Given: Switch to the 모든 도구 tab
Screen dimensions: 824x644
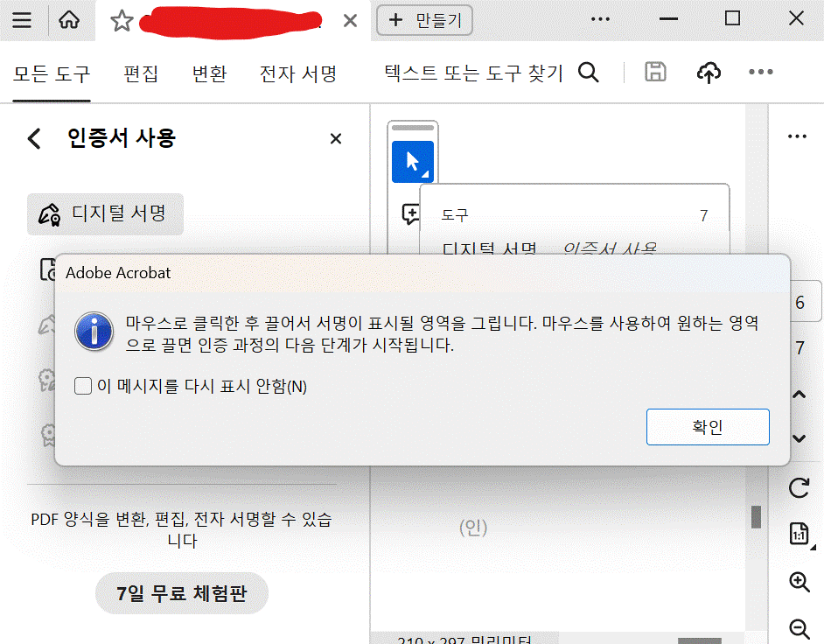Looking at the screenshot, I should [x=52, y=73].
